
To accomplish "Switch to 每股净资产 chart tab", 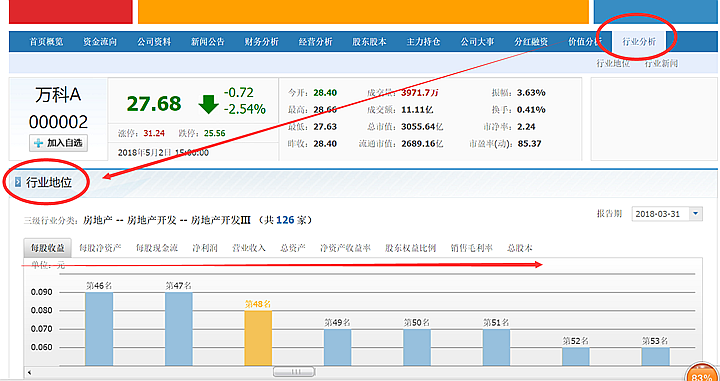I will click(100, 248).
